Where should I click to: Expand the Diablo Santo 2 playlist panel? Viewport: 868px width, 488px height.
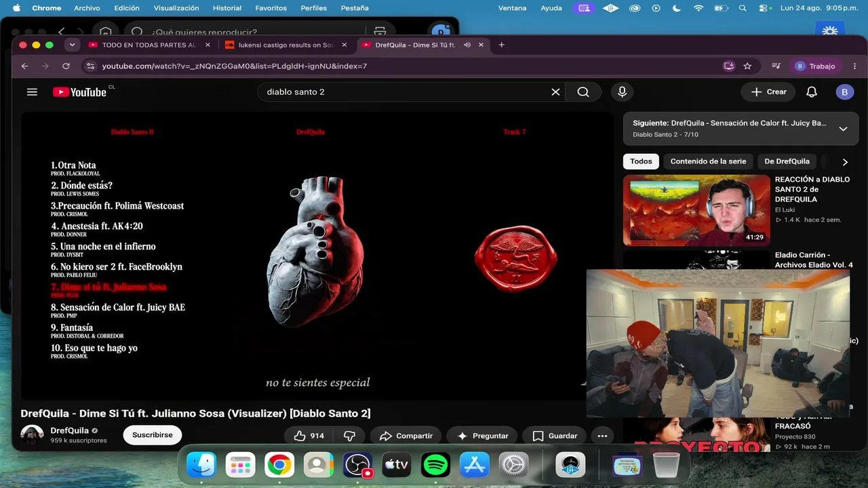coord(843,129)
